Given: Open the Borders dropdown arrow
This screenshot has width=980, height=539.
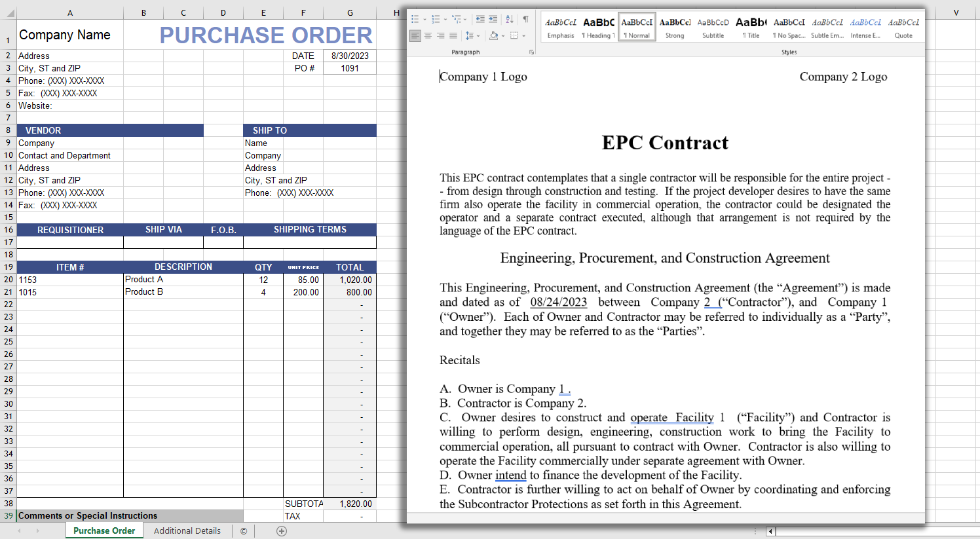Looking at the screenshot, I should point(524,35).
